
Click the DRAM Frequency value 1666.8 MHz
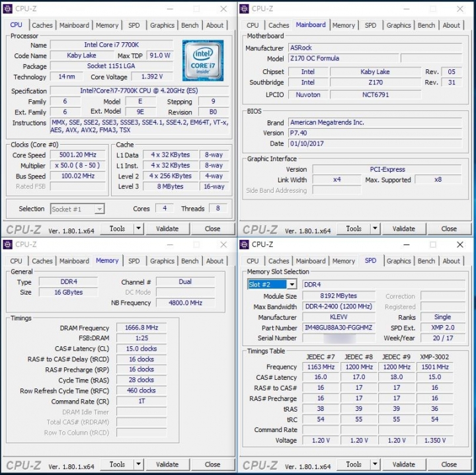141,328
